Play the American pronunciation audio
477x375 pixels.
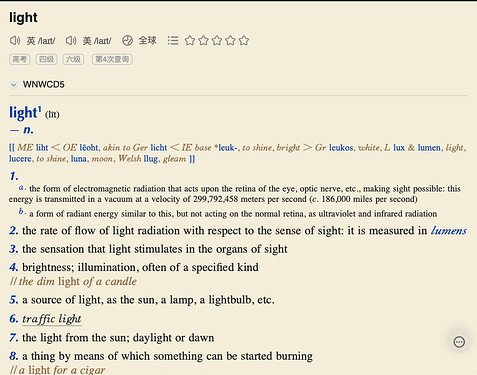coord(71,41)
